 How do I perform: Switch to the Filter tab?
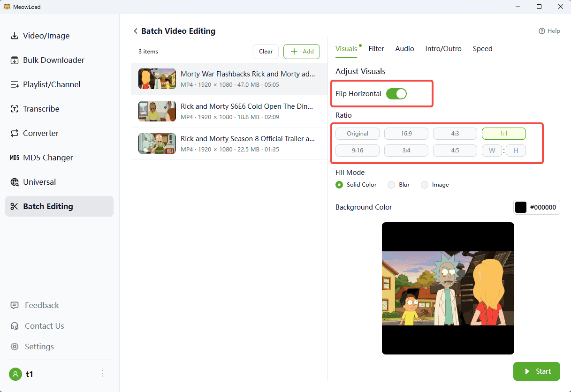(376, 49)
